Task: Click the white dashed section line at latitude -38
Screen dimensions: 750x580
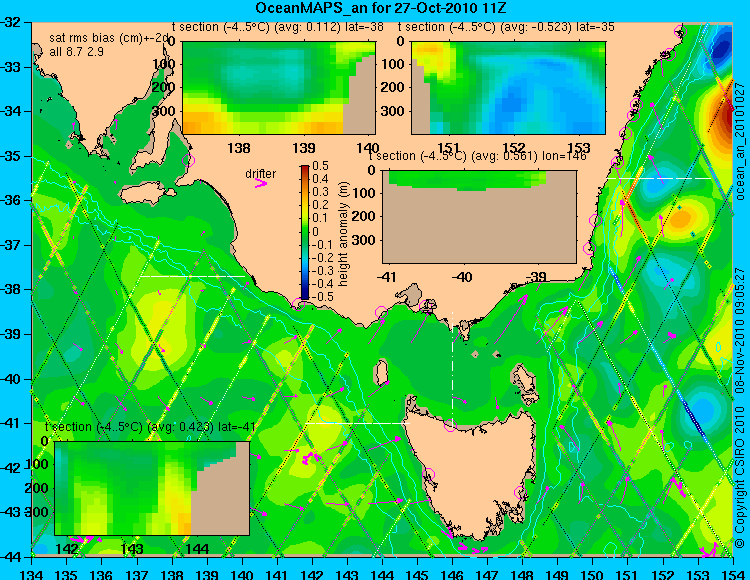Action: [x=192, y=276]
